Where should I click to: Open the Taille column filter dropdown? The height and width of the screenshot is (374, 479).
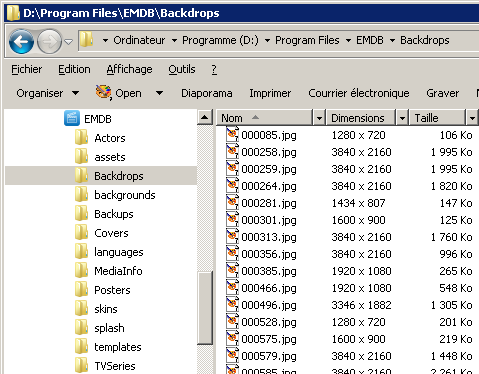click(x=472, y=118)
